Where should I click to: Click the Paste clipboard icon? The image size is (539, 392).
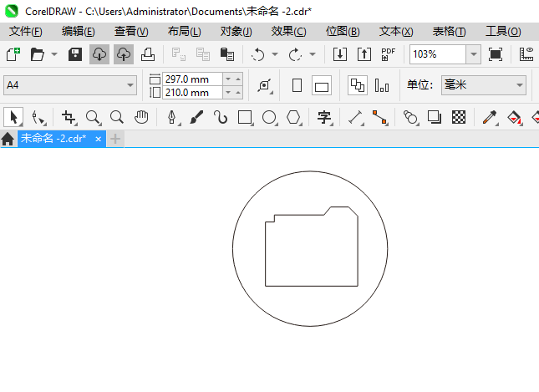(227, 54)
